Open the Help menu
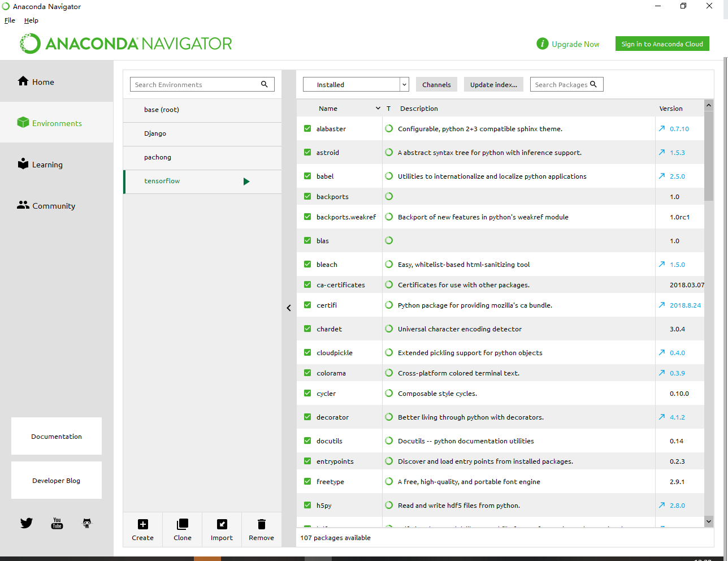 [x=31, y=20]
